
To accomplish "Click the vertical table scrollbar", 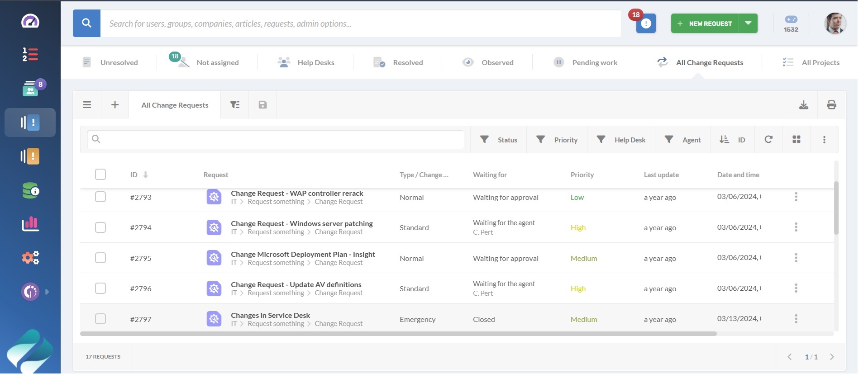I will click(836, 208).
